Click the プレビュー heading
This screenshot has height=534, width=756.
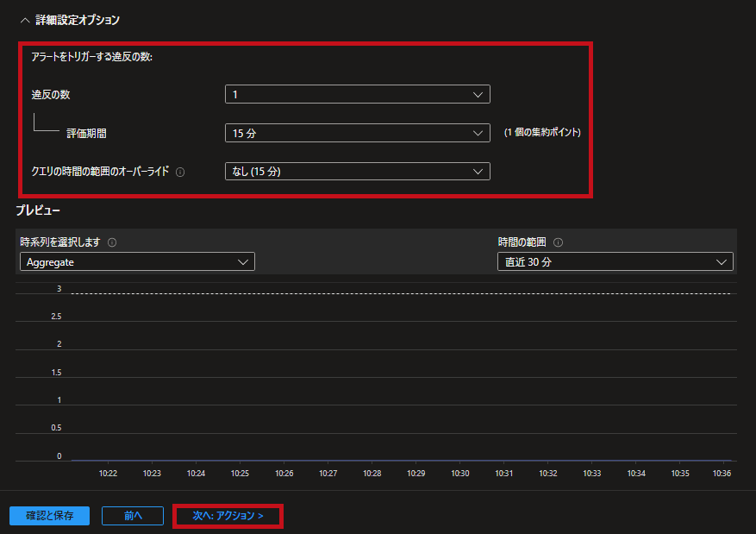click(x=38, y=210)
